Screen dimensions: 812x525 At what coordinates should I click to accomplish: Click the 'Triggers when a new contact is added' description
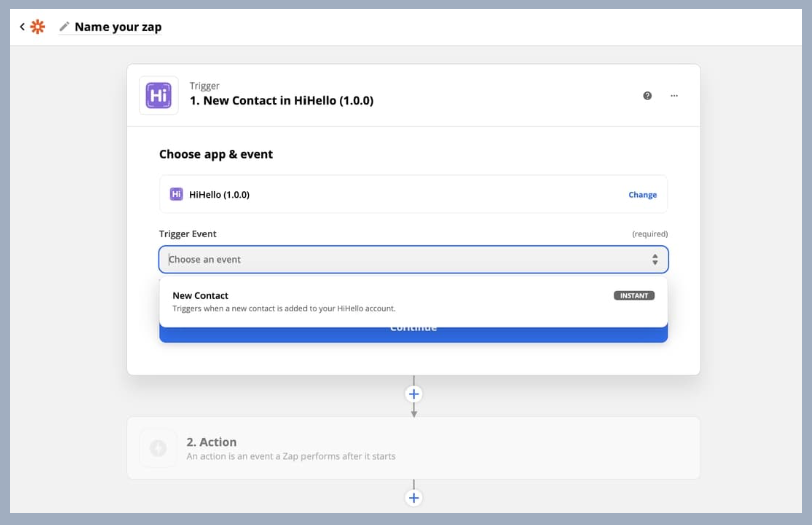point(284,309)
